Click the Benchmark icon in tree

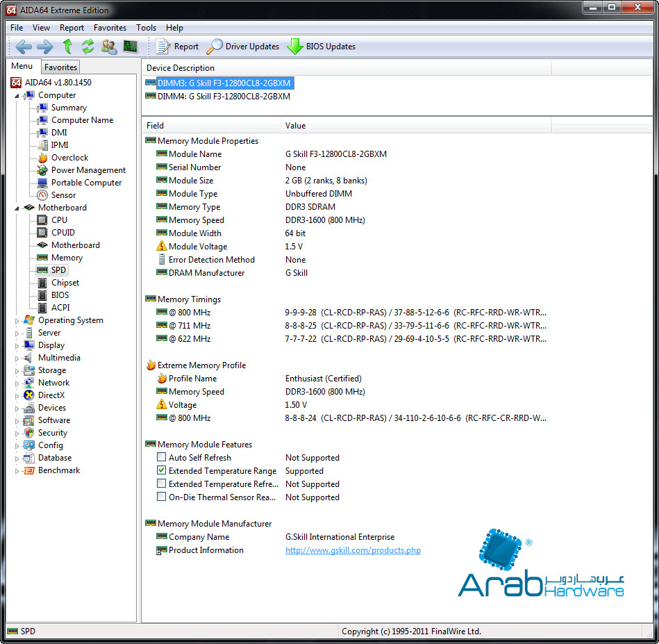point(29,470)
